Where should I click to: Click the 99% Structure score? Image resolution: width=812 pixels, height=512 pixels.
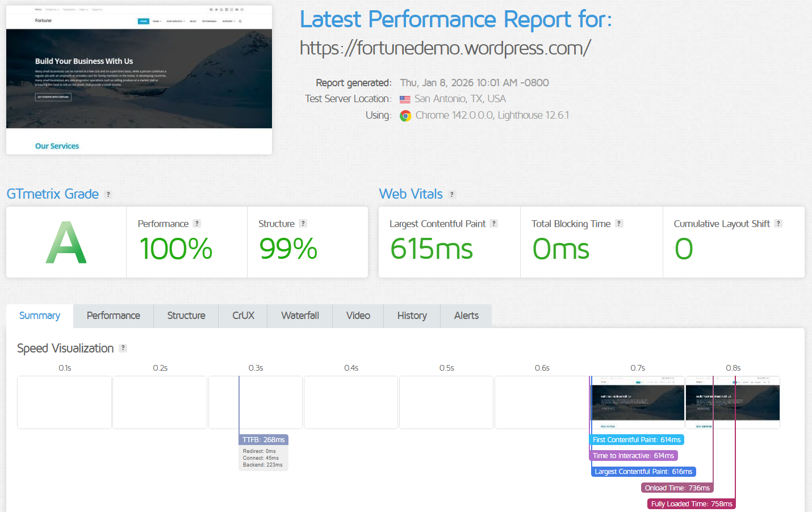pos(288,249)
